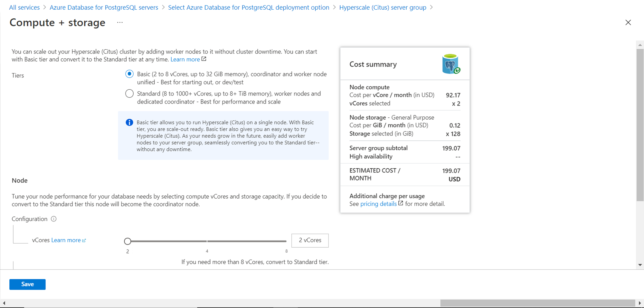644x308 pixels.
Task: Open Hyperscale (Citus) server group breadcrumb
Action: point(383,7)
